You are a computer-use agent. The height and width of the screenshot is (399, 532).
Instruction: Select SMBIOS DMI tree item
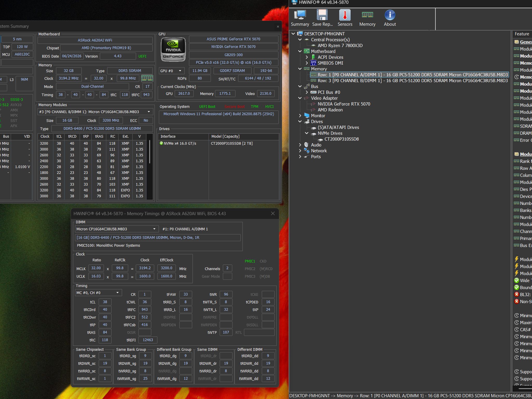[x=330, y=63]
